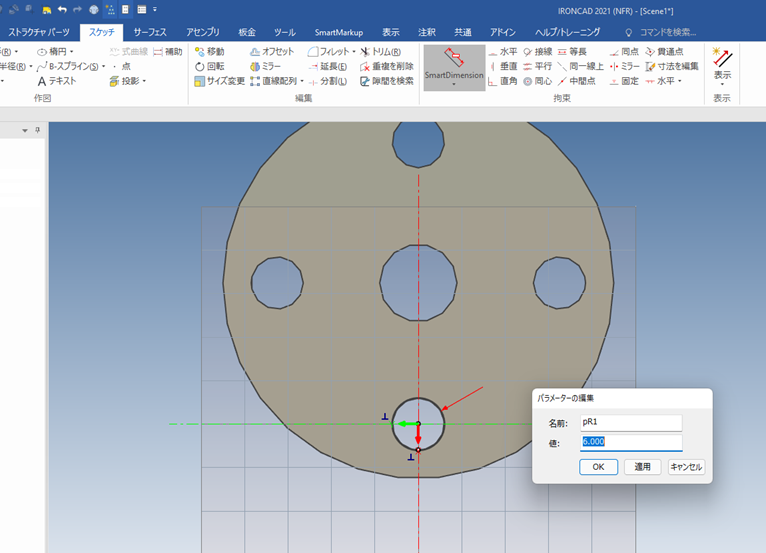
Task: Click 寸法を編集 (Edit Dimensions) icon
Action: coord(672,66)
